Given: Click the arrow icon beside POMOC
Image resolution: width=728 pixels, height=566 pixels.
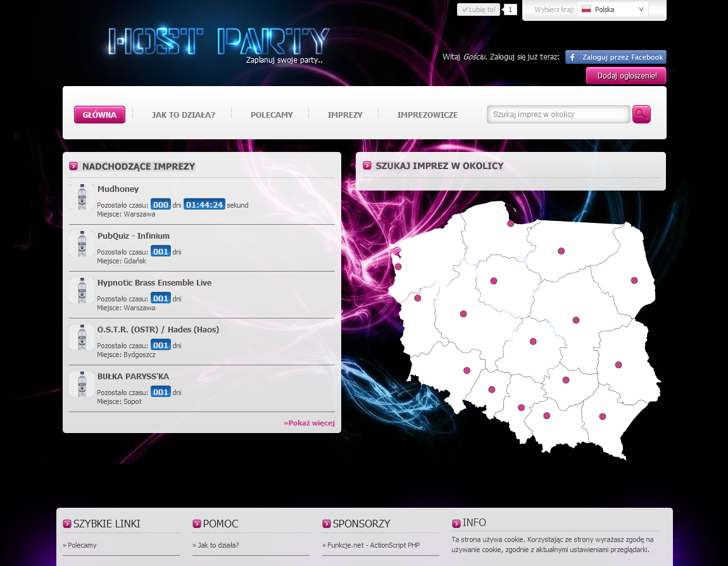Looking at the screenshot, I should (x=197, y=524).
